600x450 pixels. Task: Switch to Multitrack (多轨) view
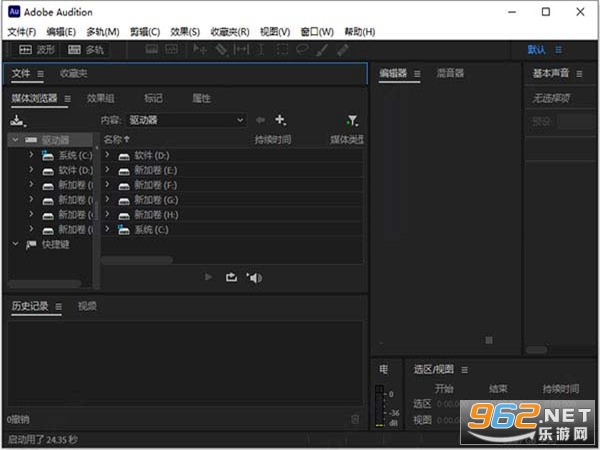(x=85, y=50)
